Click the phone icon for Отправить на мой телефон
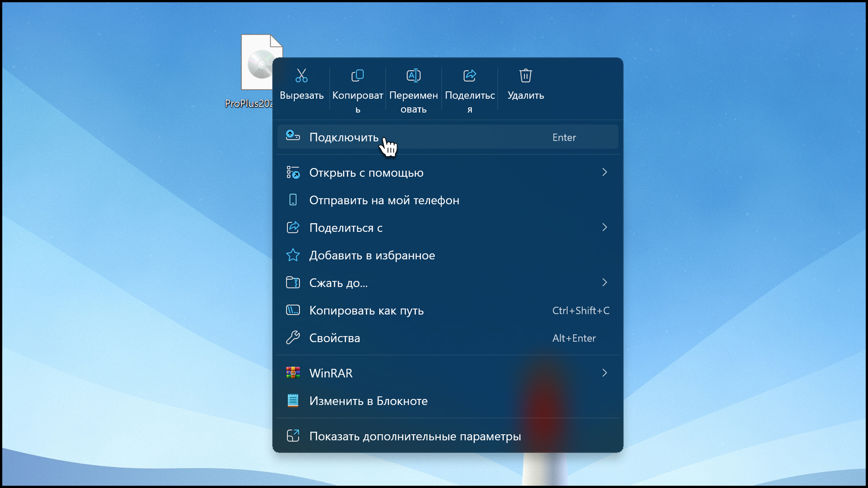This screenshot has height=488, width=868. pos(293,200)
